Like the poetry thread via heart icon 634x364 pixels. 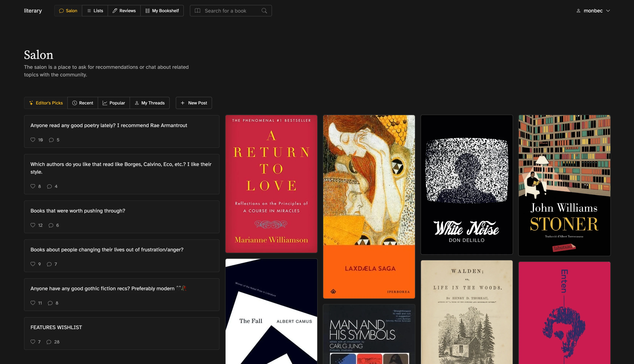point(33,140)
